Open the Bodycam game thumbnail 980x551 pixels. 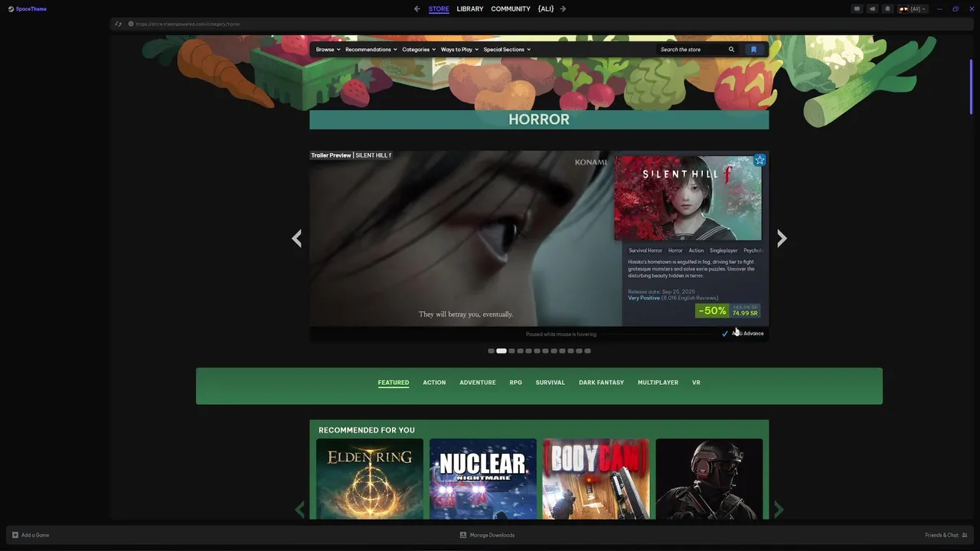pyautogui.click(x=596, y=479)
